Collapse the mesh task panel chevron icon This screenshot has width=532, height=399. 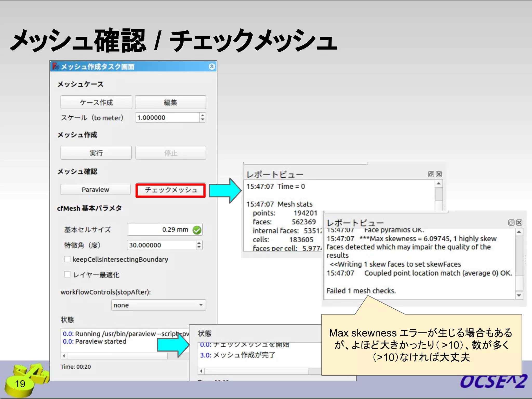pyautogui.click(x=212, y=66)
